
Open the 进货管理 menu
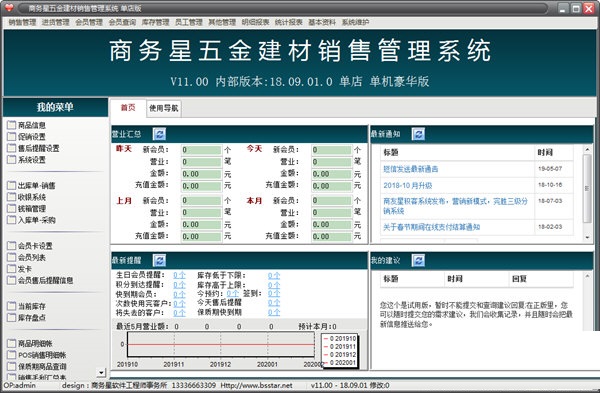55,22
